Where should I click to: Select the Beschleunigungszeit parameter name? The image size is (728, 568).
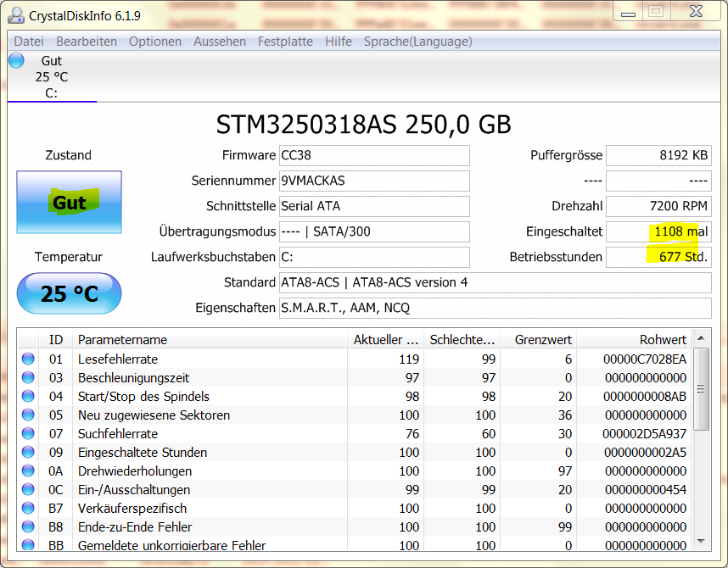coord(134,378)
